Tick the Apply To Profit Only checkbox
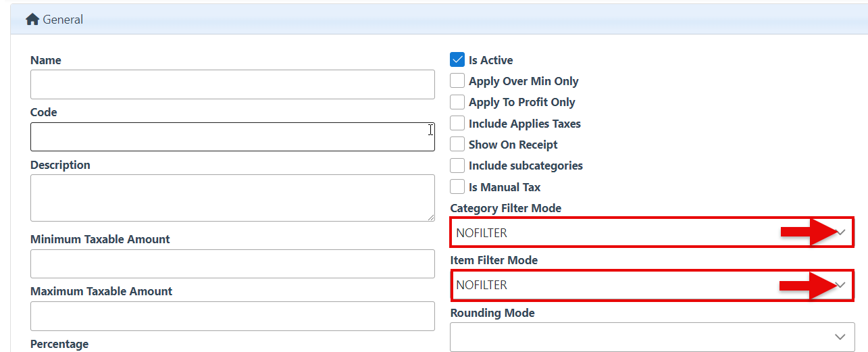The image size is (868, 352). (457, 102)
